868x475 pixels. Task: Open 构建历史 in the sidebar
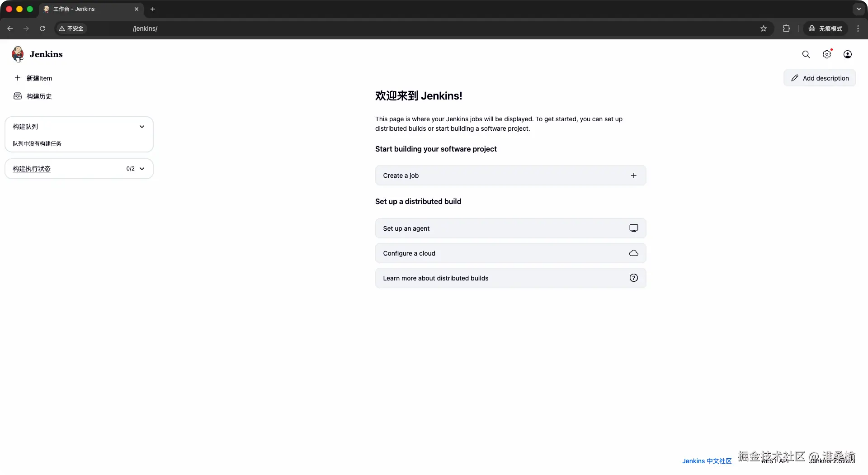(33, 96)
